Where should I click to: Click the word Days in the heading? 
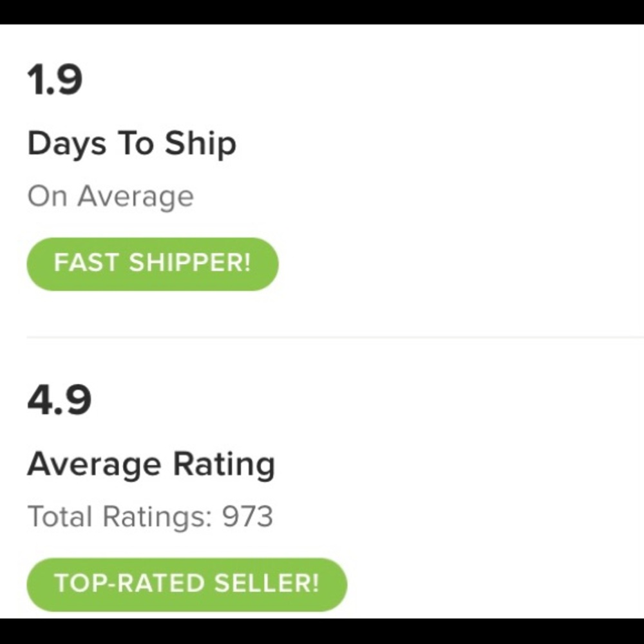66,144
